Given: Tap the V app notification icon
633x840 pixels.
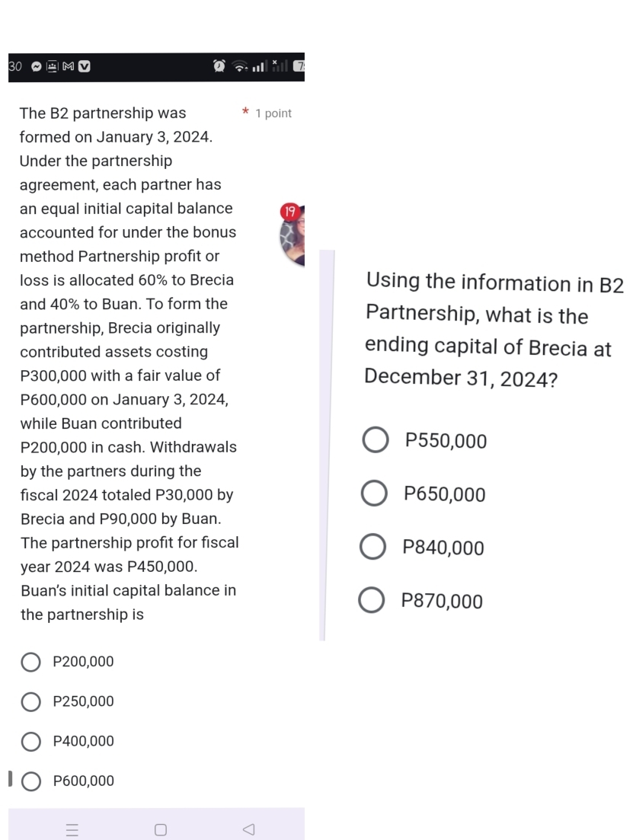Looking at the screenshot, I should (x=84, y=66).
